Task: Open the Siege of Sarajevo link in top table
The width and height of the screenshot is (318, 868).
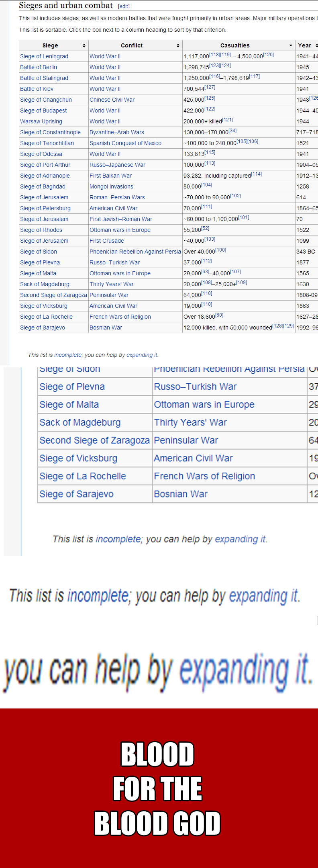Action: coord(43,328)
